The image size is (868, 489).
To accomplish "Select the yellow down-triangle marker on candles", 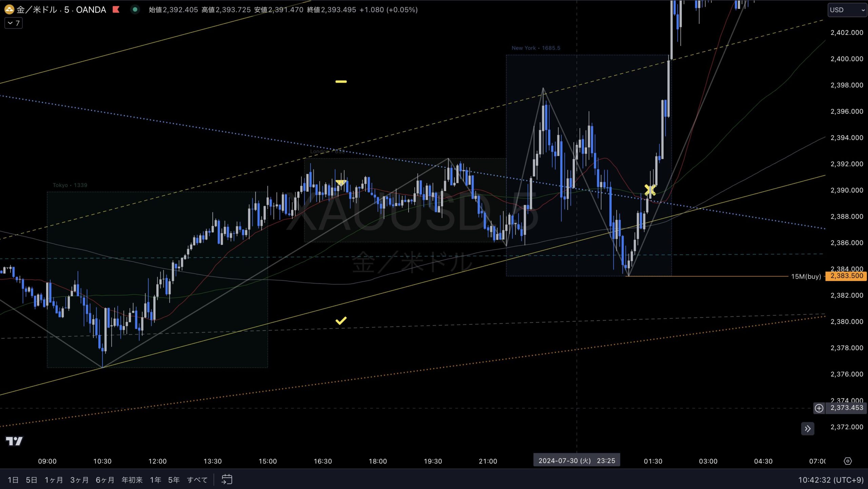I will (341, 183).
